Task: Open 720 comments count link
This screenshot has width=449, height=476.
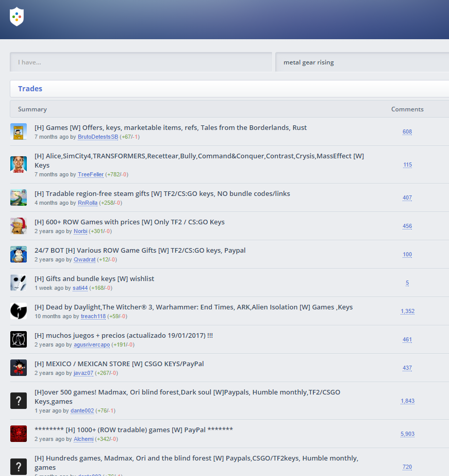Action: tap(407, 467)
